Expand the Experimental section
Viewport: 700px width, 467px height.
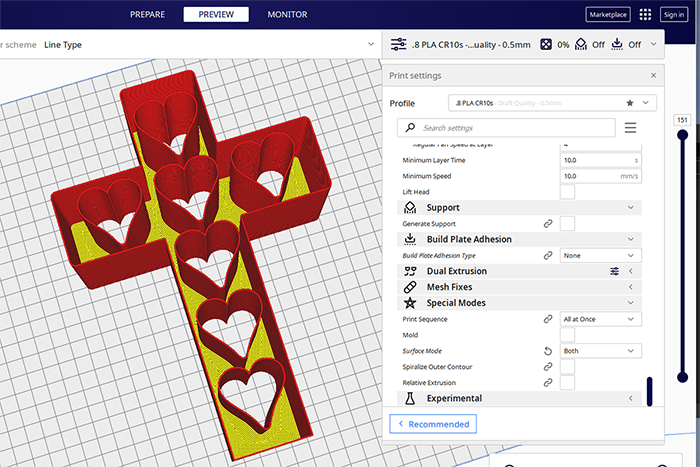pyautogui.click(x=631, y=398)
